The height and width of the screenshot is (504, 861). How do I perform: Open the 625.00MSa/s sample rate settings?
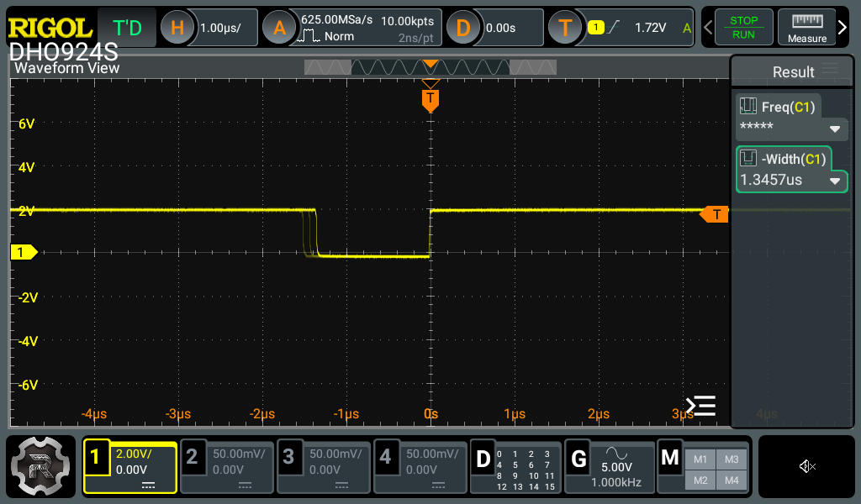coord(336,20)
